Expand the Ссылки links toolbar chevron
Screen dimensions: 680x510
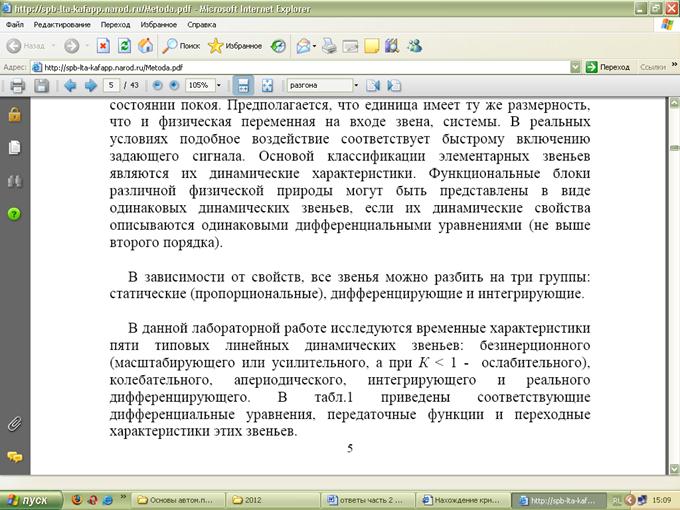tap(674, 65)
